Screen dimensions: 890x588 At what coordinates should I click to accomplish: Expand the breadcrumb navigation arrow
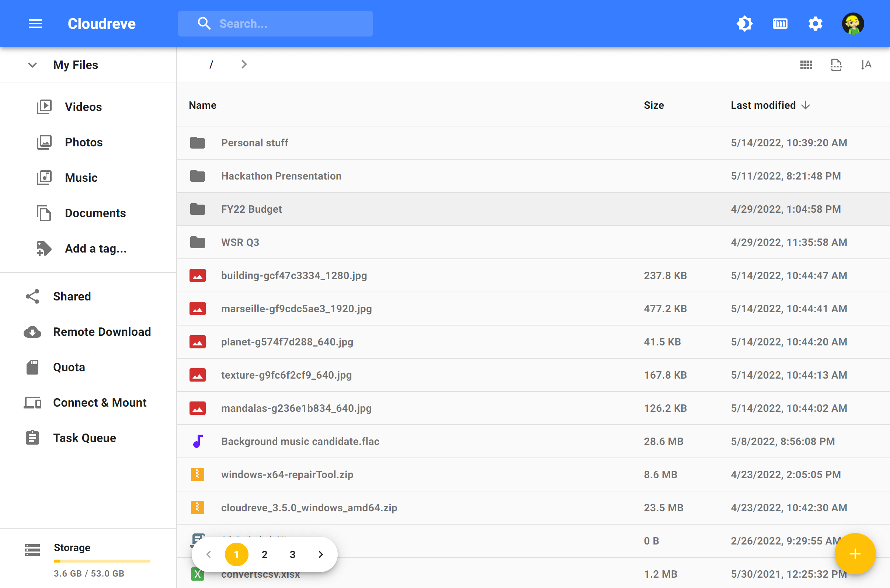pos(243,64)
